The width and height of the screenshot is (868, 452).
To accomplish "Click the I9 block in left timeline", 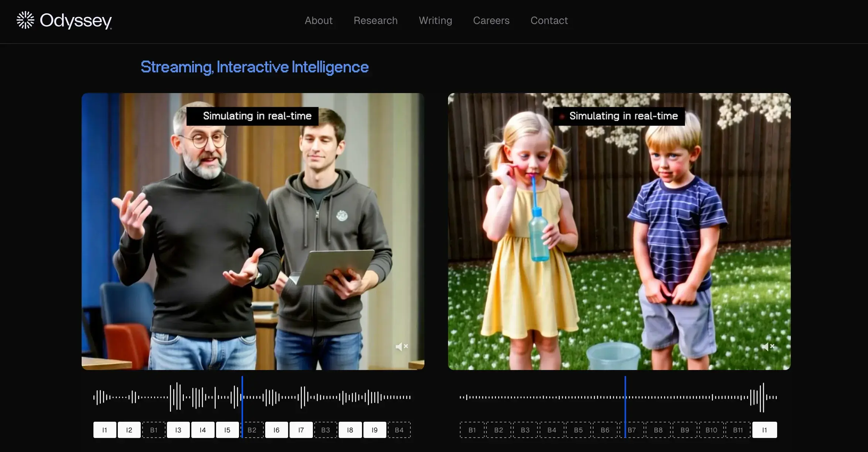I will click(x=375, y=430).
